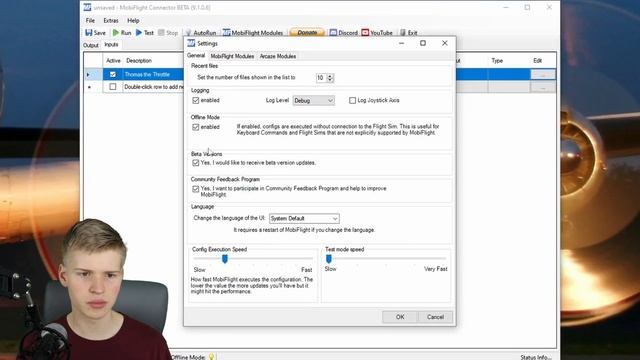Select the General settings tab
This screenshot has height=360, width=640.
click(196, 56)
